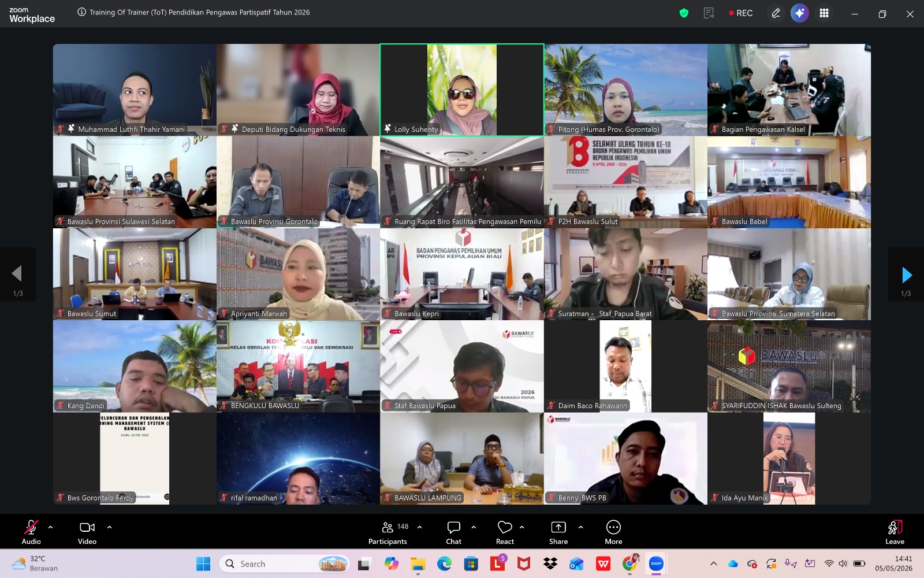Select Lolly Suhenty's video tile
The image size is (924, 578).
(462, 90)
